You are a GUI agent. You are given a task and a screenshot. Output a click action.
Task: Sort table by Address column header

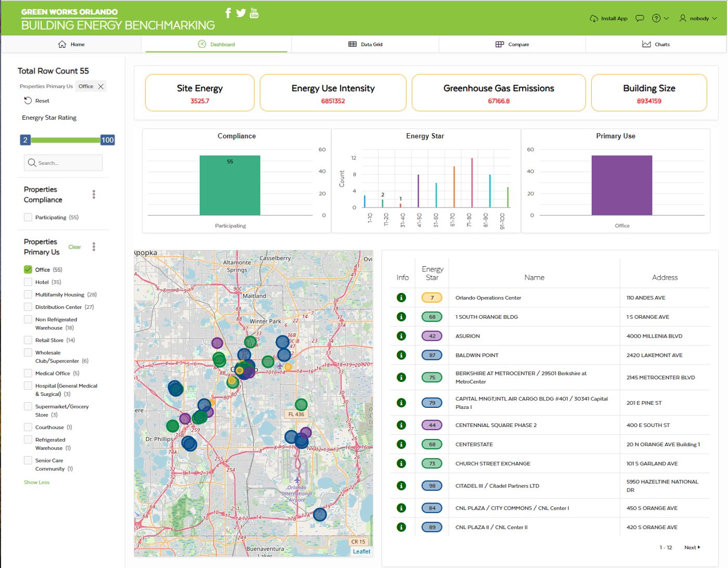pyautogui.click(x=665, y=277)
